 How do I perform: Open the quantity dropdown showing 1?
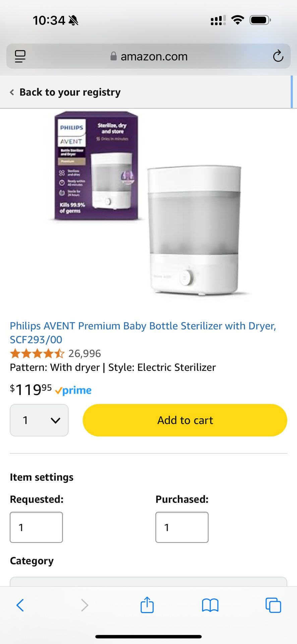tap(39, 420)
